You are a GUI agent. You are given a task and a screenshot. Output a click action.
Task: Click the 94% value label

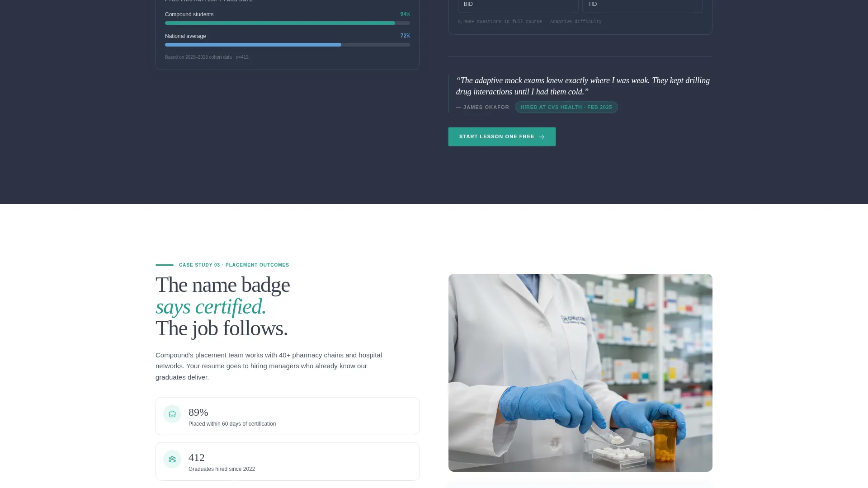tap(405, 14)
